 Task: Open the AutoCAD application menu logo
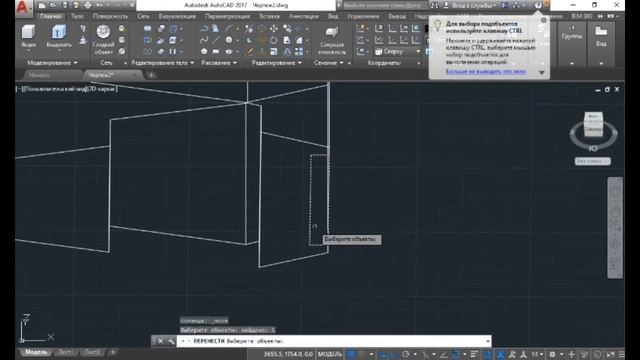click(x=24, y=7)
